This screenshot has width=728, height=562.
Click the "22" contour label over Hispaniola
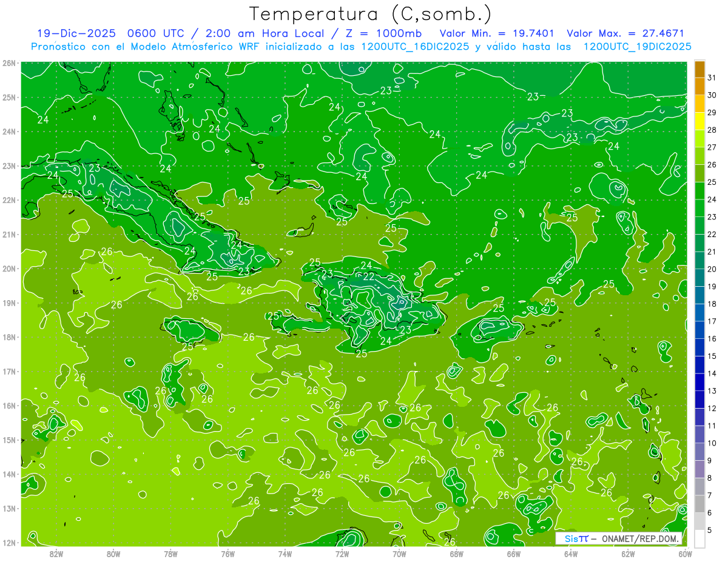(368, 276)
